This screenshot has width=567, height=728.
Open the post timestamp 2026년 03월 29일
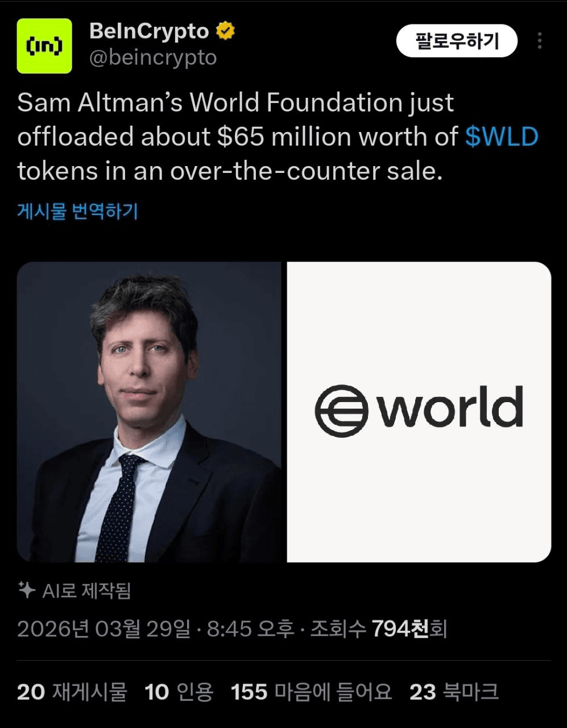(104, 629)
